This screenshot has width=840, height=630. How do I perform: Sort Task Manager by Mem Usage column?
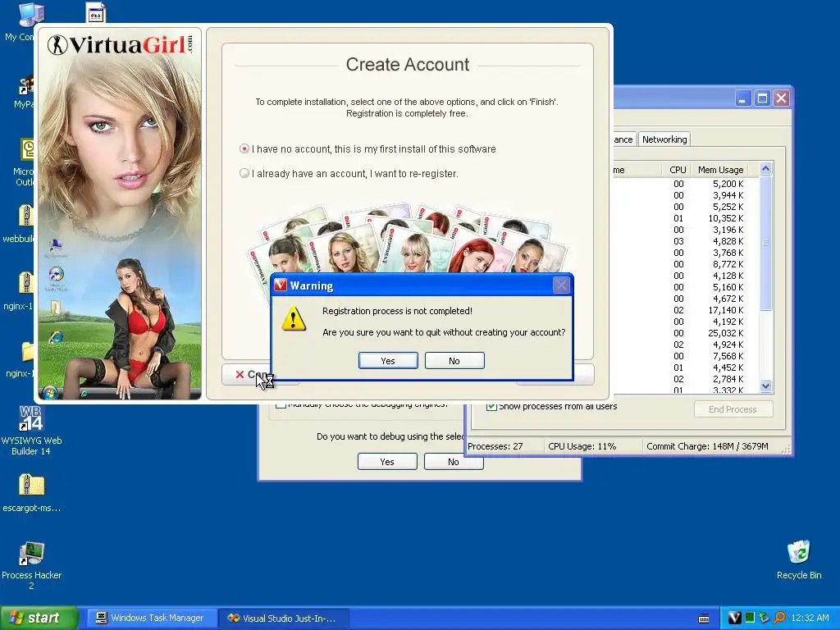tap(720, 169)
